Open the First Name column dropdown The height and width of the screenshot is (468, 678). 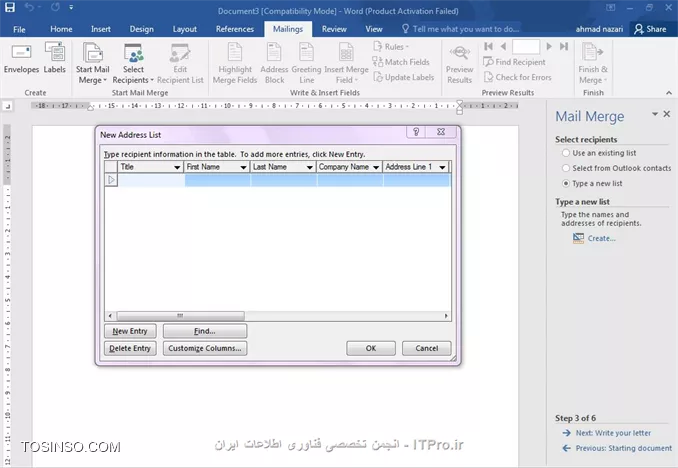243,167
